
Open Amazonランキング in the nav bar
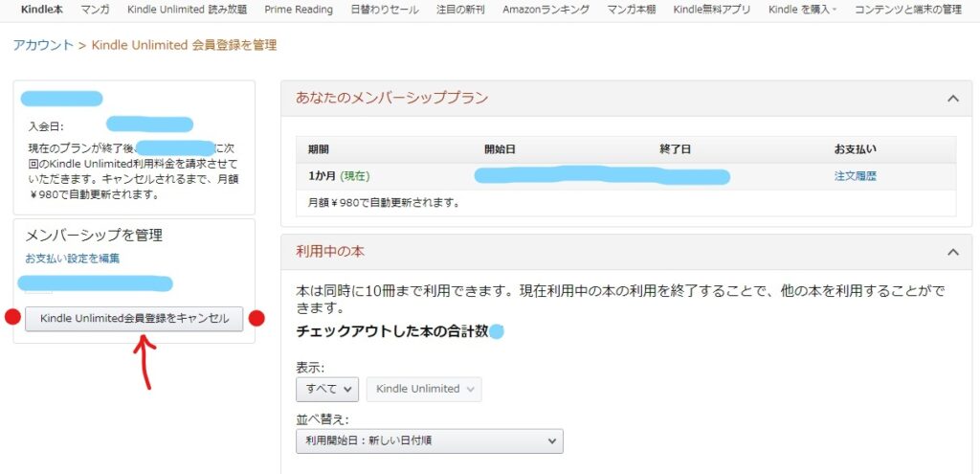546,10
